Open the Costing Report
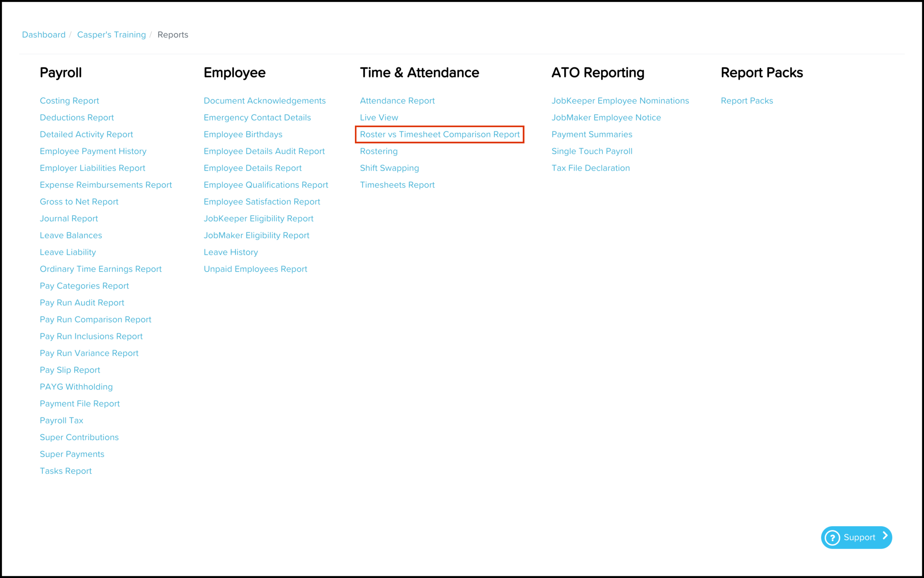This screenshot has height=578, width=924. (69, 101)
